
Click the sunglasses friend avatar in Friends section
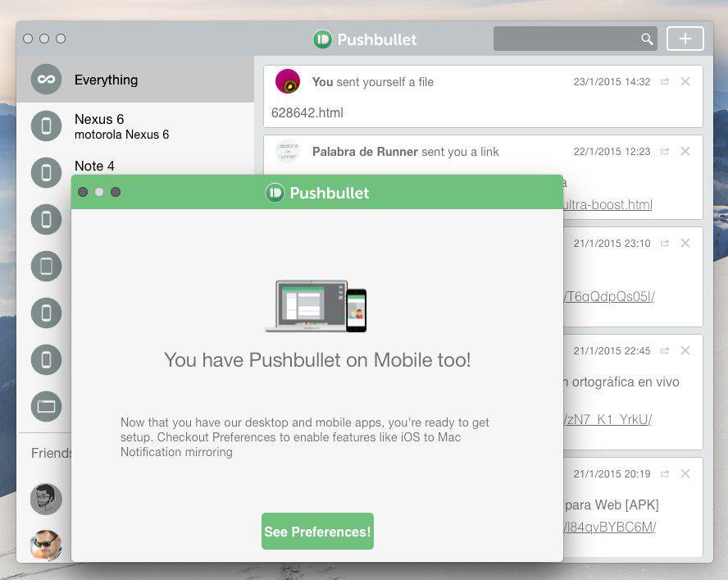pyautogui.click(x=47, y=545)
